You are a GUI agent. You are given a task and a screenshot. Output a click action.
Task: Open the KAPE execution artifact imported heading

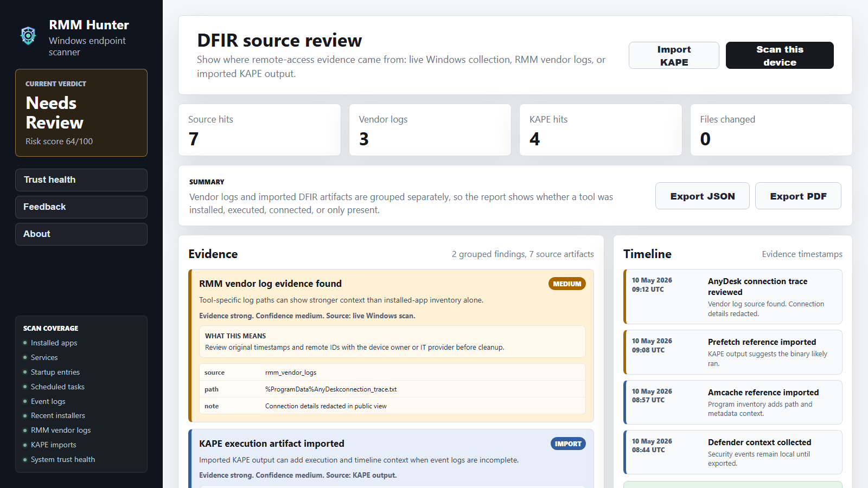(x=271, y=444)
